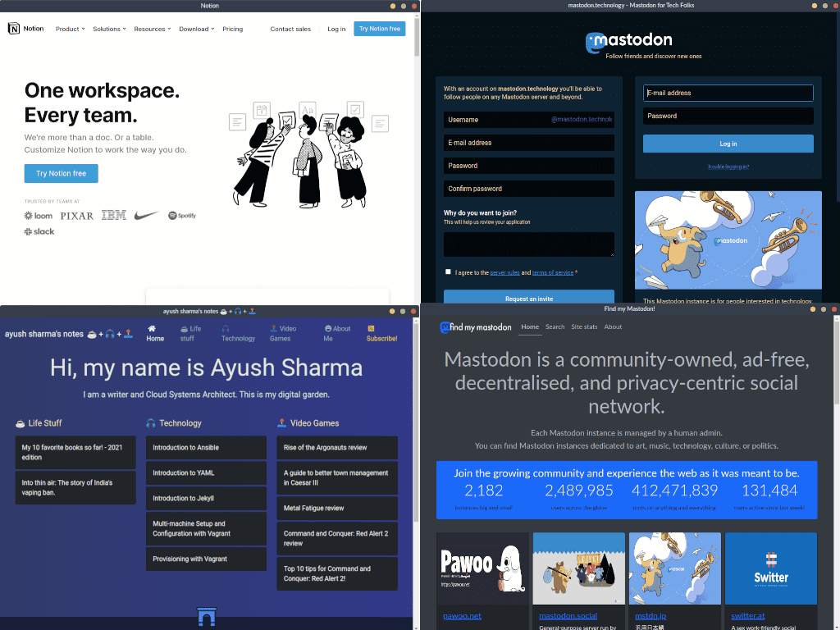Click the Home house icon on Ayush's site
This screenshot has width=840, height=630.
pyautogui.click(x=152, y=328)
